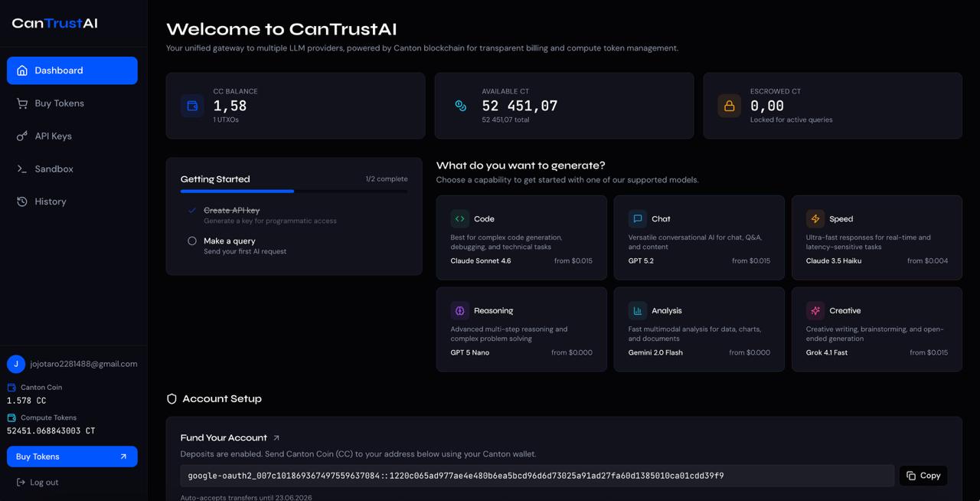Copy the Canton wallet address
The width and height of the screenshot is (980, 501).
click(x=923, y=476)
